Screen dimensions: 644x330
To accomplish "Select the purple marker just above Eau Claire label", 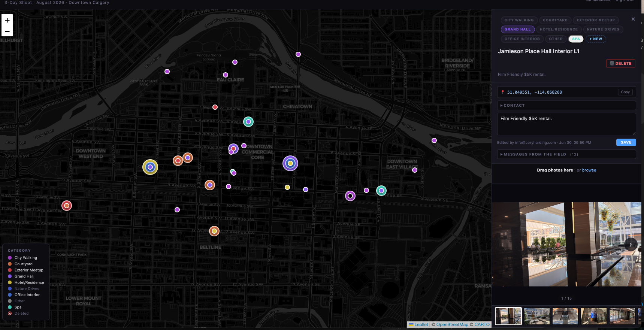I will pos(226,75).
